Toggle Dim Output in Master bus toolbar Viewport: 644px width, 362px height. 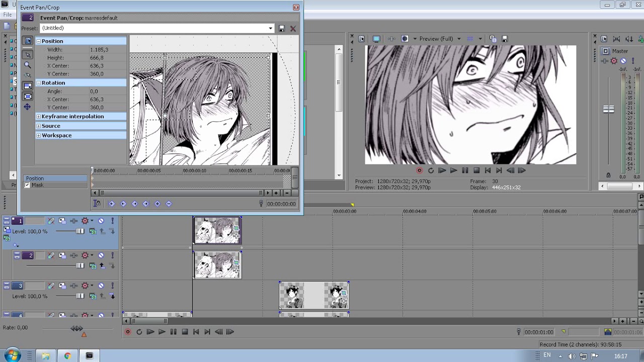pyautogui.click(x=629, y=39)
